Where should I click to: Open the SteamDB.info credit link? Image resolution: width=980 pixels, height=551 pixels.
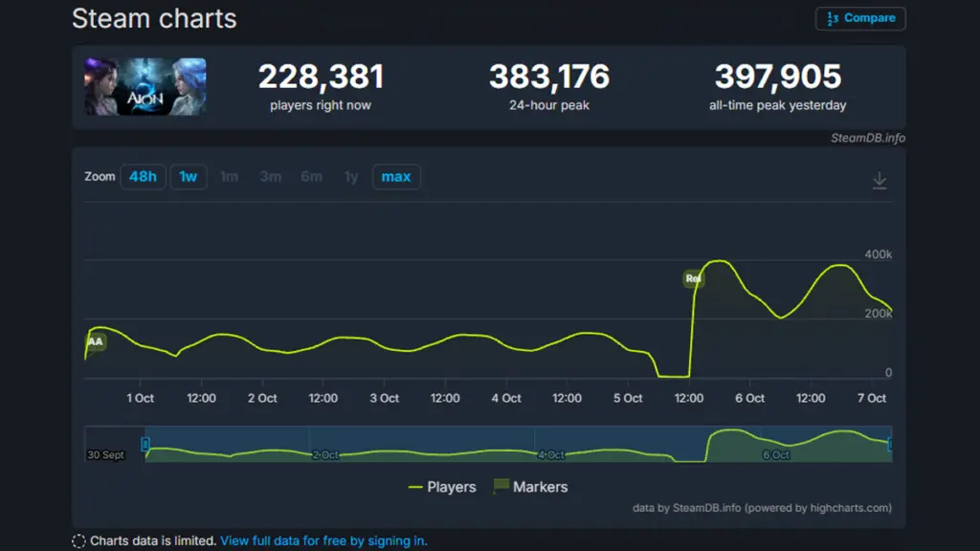(x=867, y=138)
